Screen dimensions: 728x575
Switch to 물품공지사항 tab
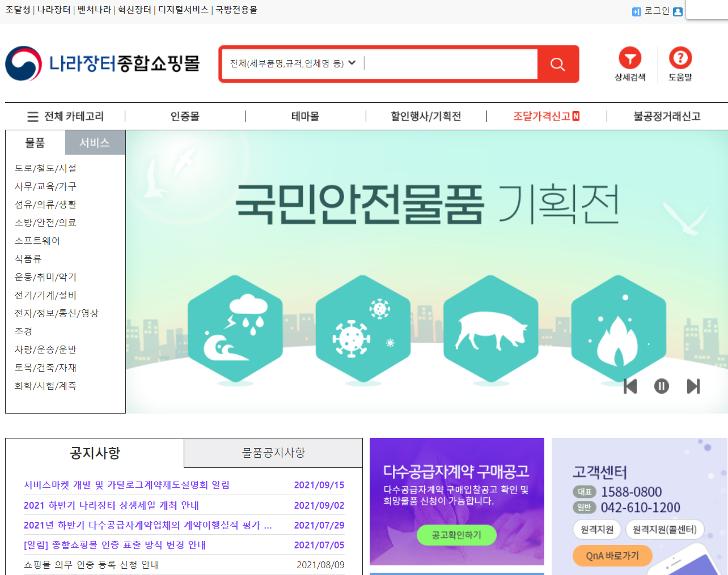click(273, 453)
